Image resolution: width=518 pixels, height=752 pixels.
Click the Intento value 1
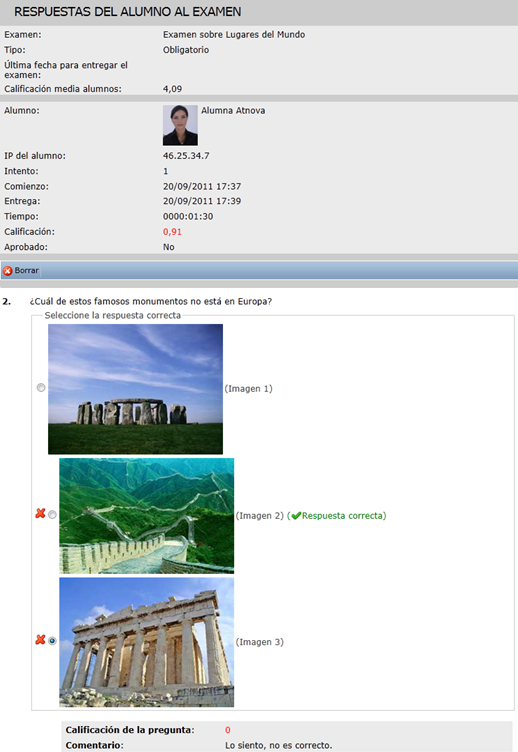(165, 171)
